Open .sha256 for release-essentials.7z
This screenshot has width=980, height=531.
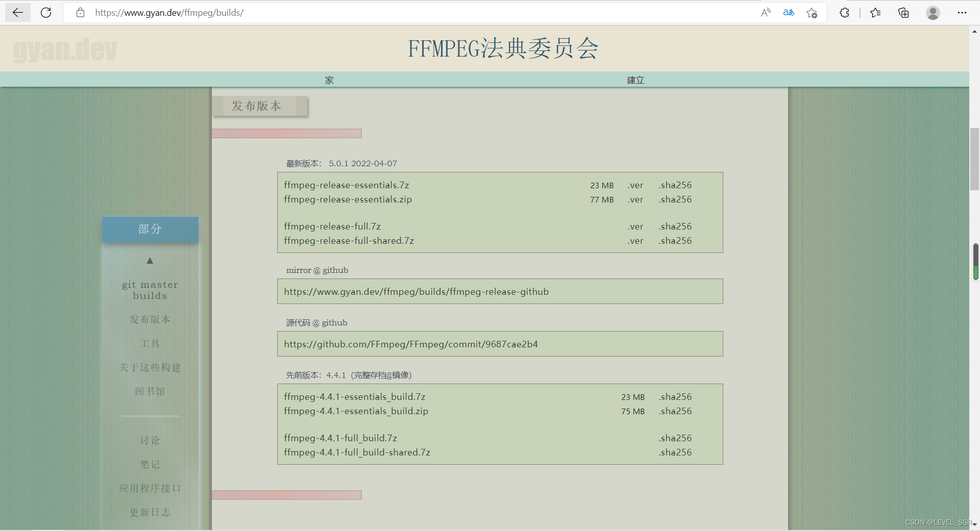point(675,185)
